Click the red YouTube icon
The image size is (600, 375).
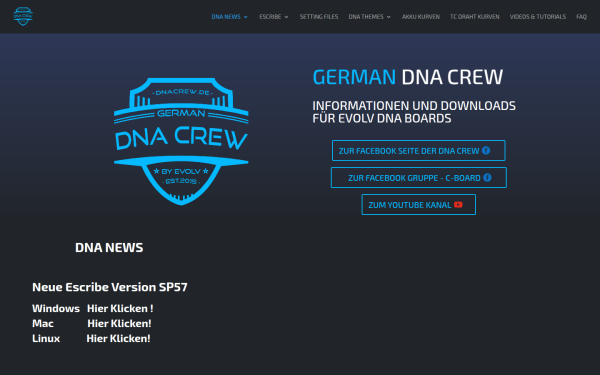coord(458,205)
